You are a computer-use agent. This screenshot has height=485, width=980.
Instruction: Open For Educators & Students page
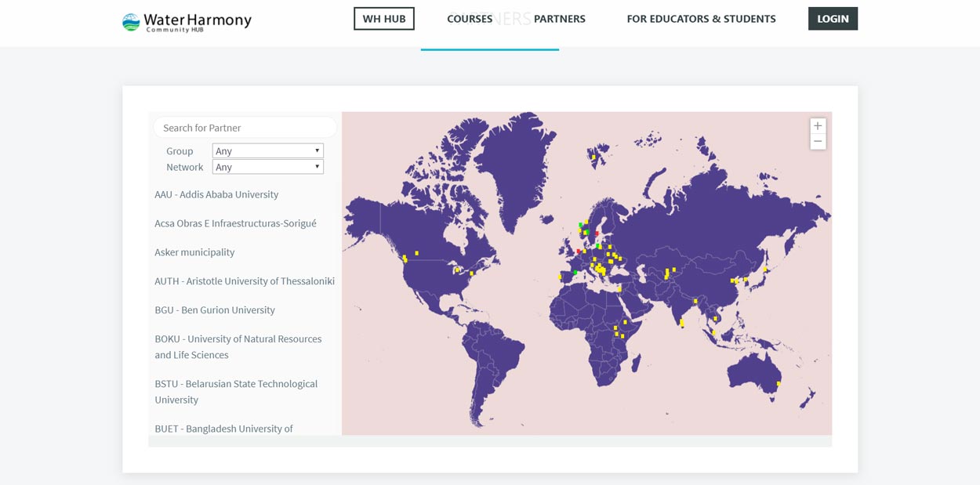click(x=701, y=19)
